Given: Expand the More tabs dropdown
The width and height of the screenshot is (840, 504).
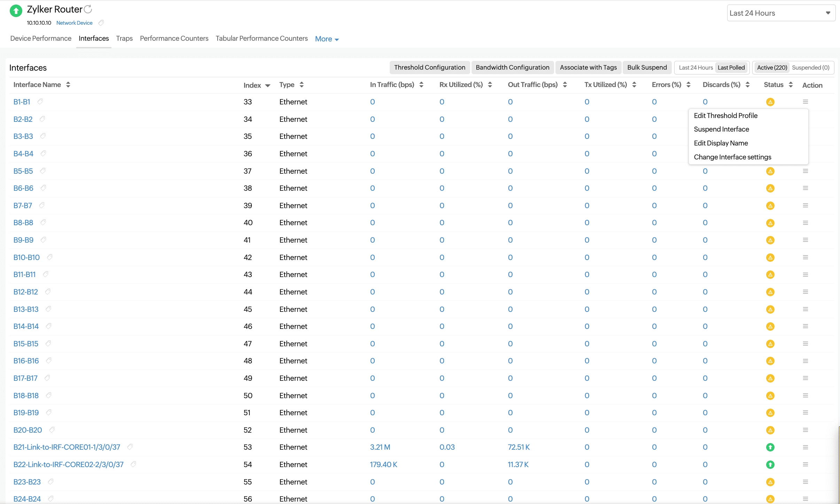Looking at the screenshot, I should click(327, 39).
